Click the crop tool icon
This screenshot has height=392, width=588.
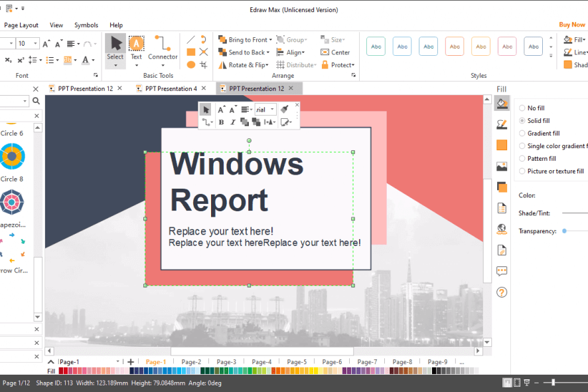tap(204, 64)
